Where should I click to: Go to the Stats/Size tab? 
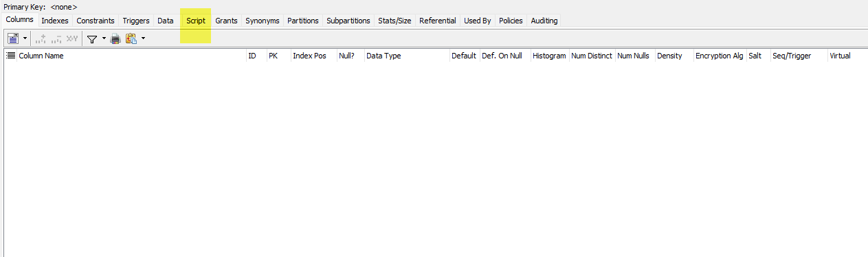(394, 21)
